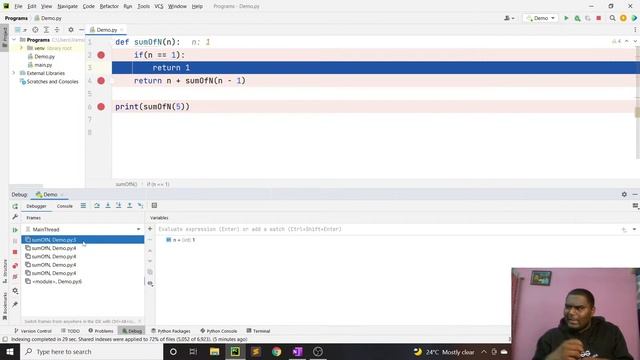Toggle the breakpoint on line 6
The image size is (640, 360).
click(101, 107)
